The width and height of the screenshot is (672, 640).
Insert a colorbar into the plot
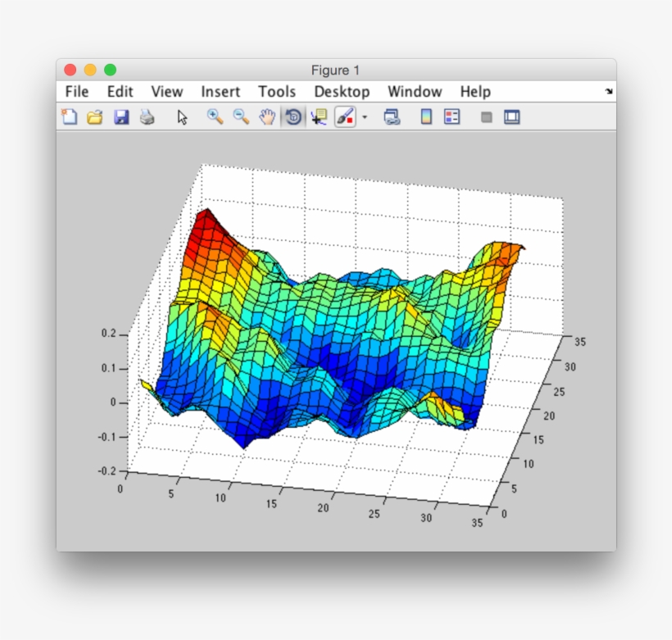click(x=425, y=117)
